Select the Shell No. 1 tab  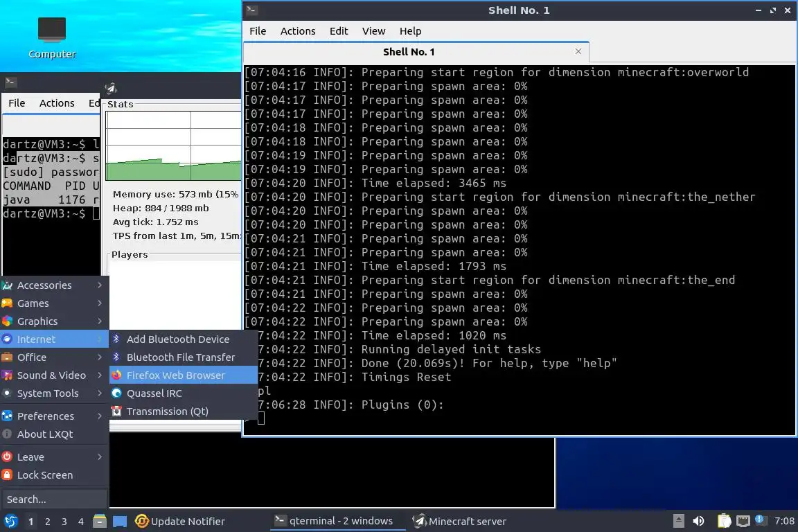416,52
